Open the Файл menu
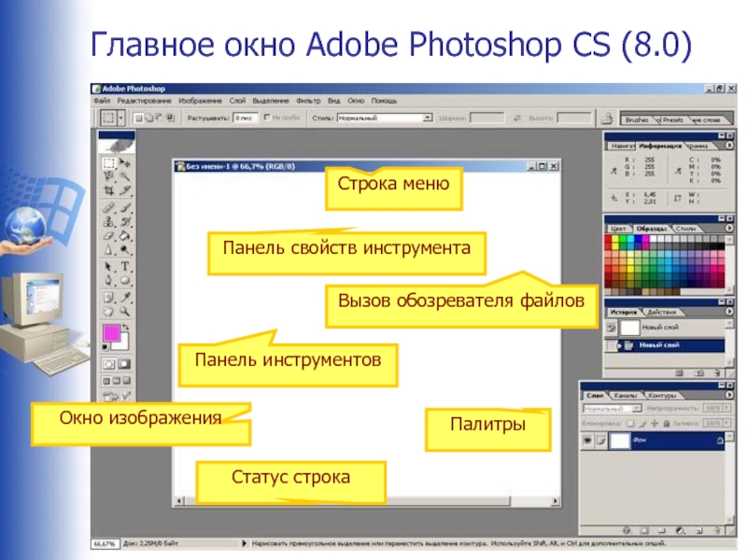 tap(102, 101)
